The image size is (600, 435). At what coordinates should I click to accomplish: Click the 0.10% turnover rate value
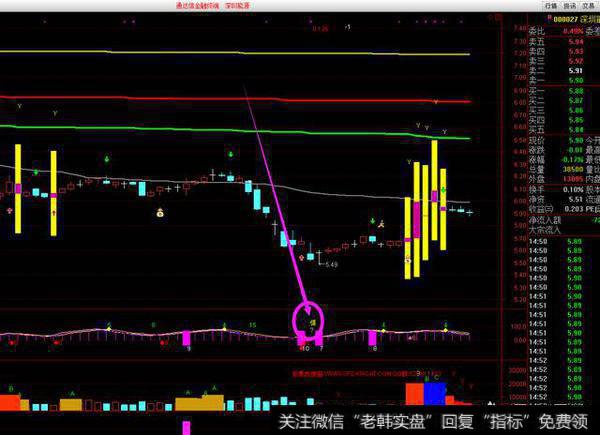click(x=573, y=189)
